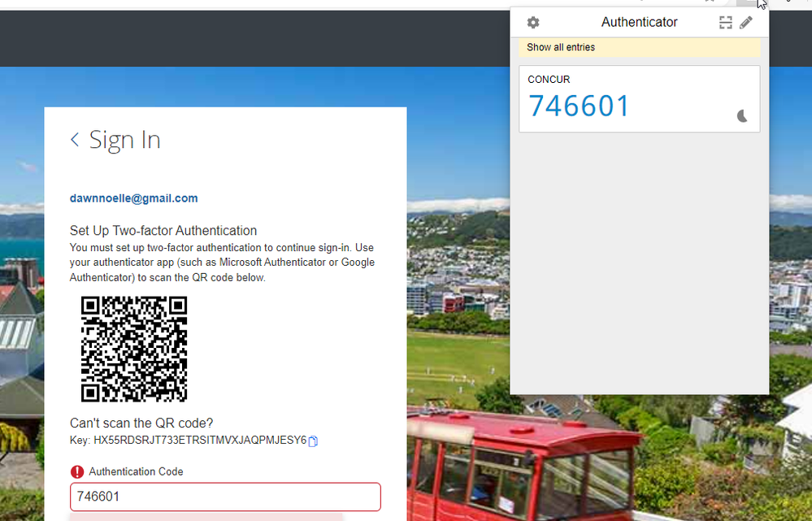
Task: Click the Sign In heading text
Action: (x=125, y=139)
